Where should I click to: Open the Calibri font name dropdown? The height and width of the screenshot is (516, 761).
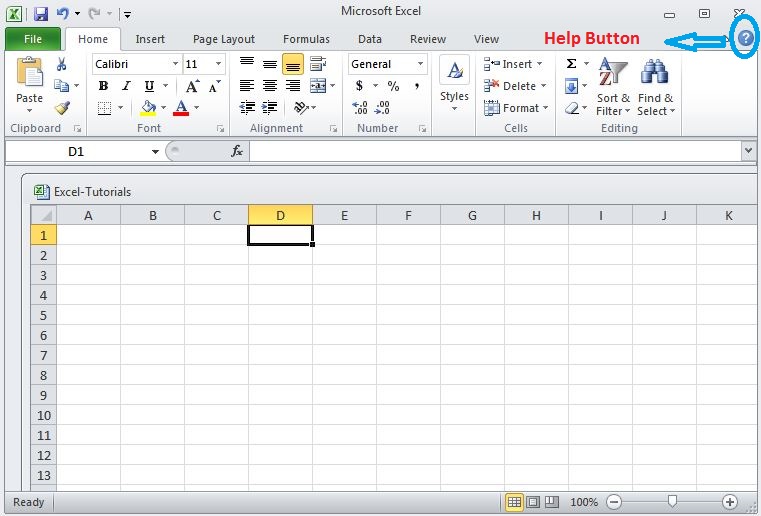click(x=175, y=64)
